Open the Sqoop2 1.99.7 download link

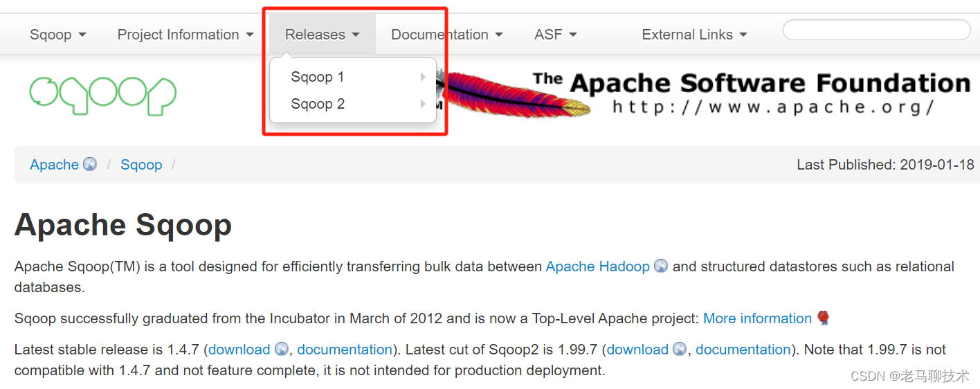pos(637,350)
